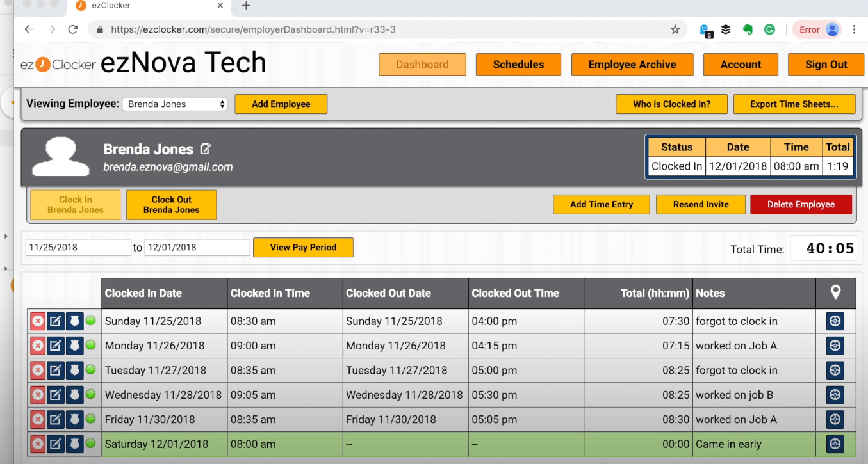
Task: Open a new browser tab
Action: pyautogui.click(x=246, y=6)
